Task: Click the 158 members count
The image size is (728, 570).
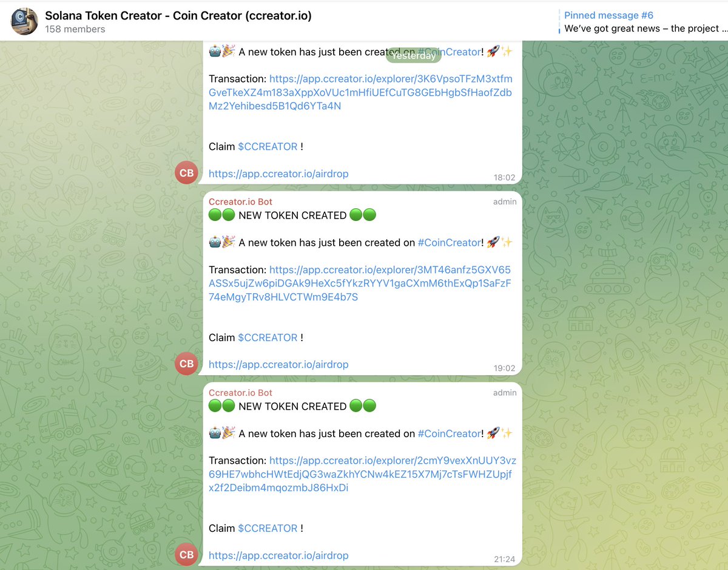Action: click(x=75, y=29)
